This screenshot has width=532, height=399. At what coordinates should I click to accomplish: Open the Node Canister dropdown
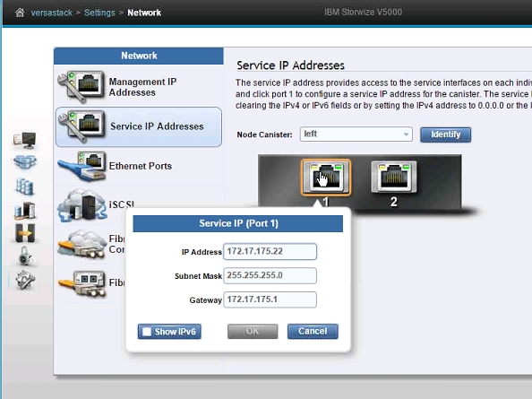coord(356,134)
